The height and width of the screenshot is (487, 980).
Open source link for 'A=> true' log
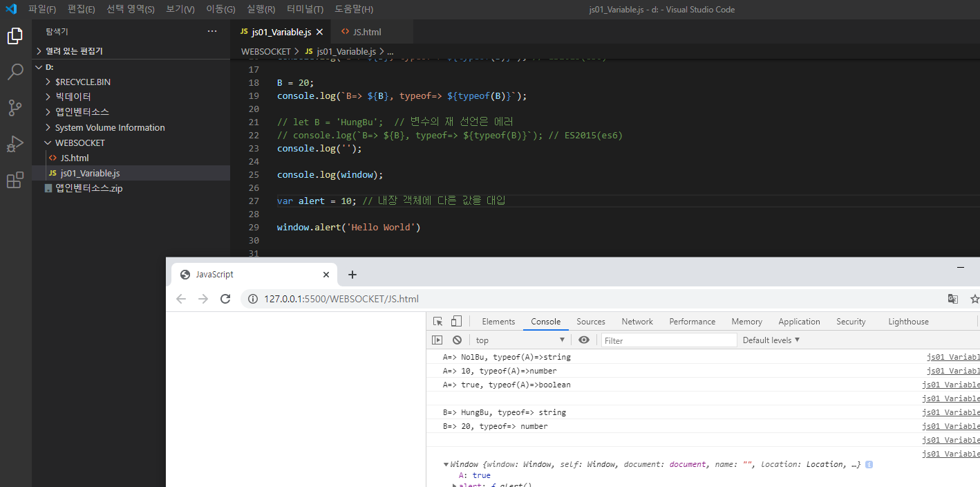point(951,385)
